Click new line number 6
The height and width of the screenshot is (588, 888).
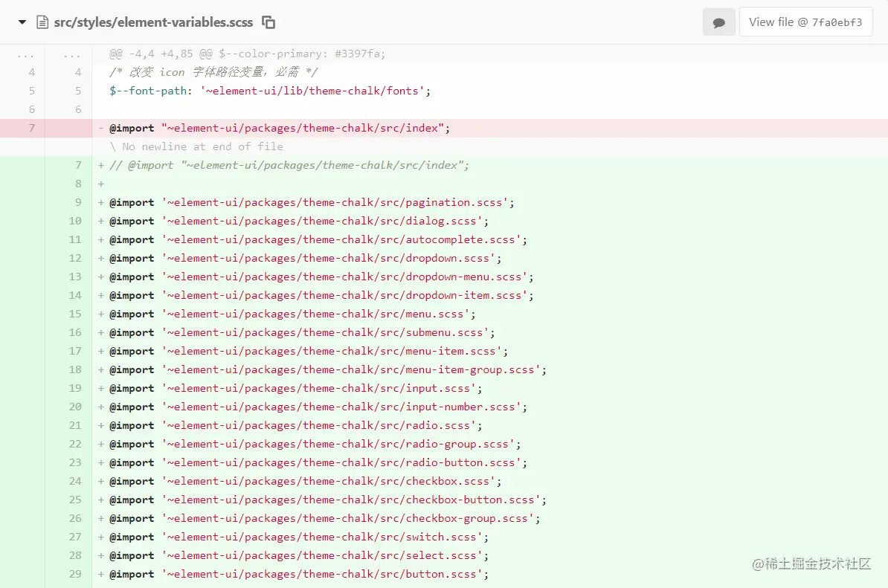click(x=78, y=109)
